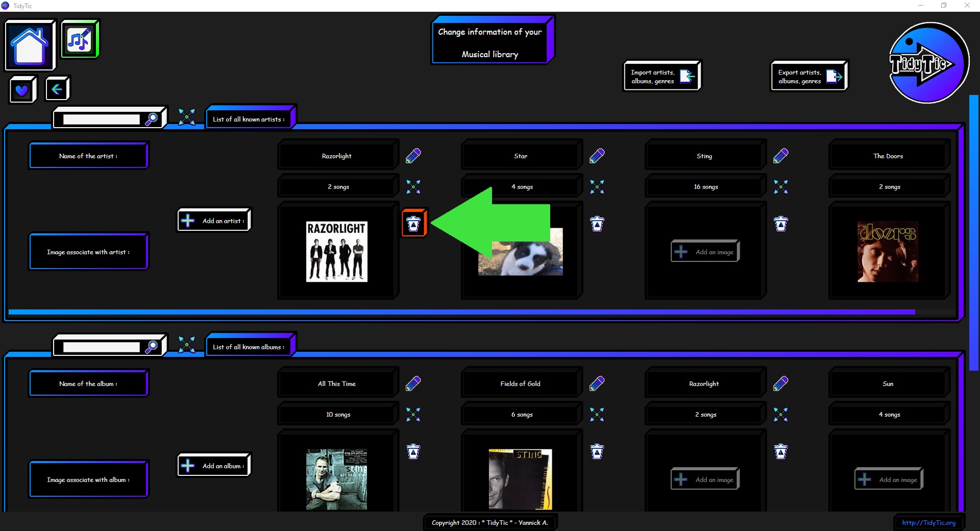
Task: Click Image associate with album label
Action: coord(88,479)
